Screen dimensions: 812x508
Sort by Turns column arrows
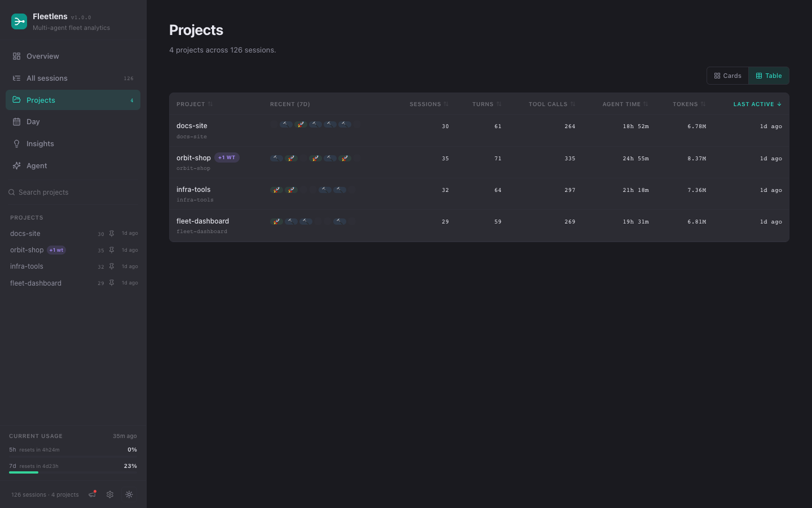[x=498, y=104]
